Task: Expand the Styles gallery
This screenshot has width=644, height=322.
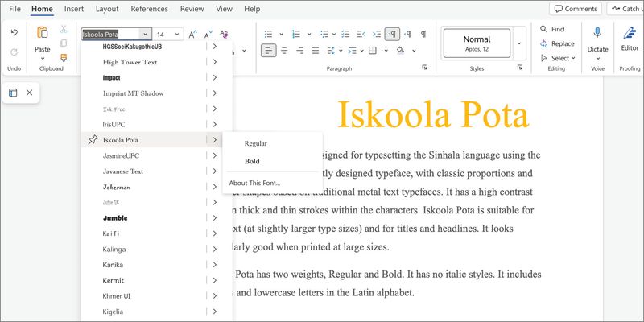Action: pyautogui.click(x=519, y=43)
